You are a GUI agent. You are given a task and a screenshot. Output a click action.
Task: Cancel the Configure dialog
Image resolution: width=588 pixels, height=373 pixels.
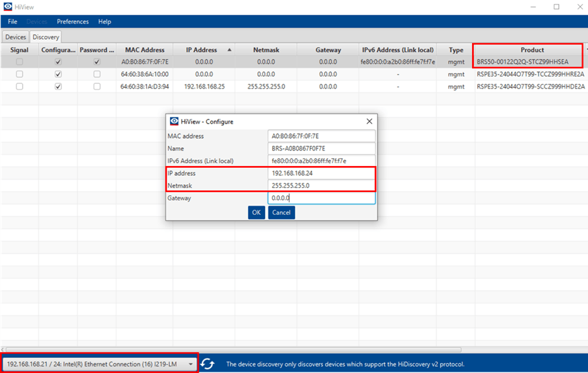click(x=281, y=213)
